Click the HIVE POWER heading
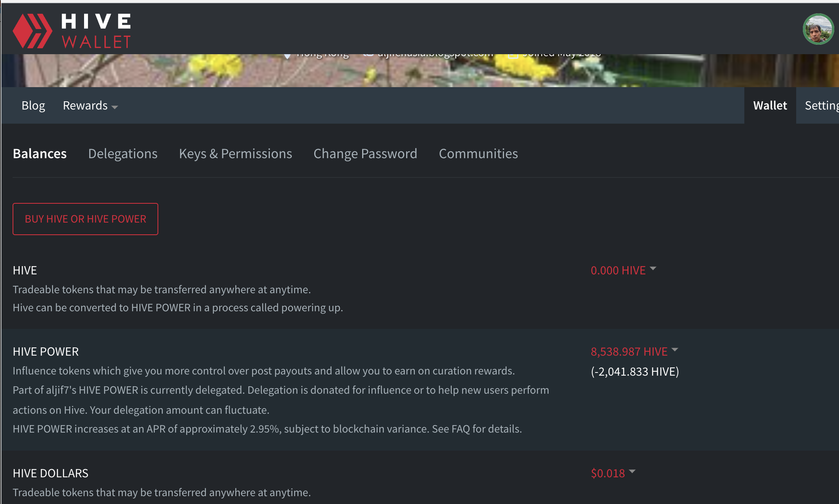839x504 pixels. pos(46,351)
